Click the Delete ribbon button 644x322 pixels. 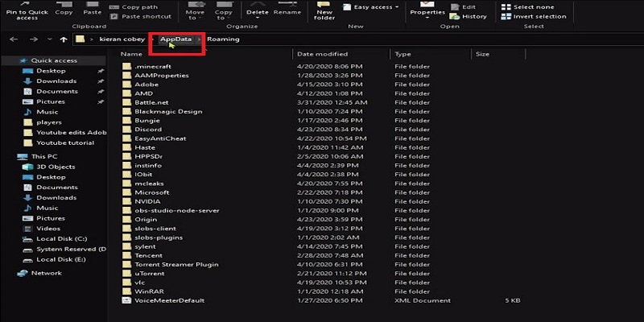point(258,9)
